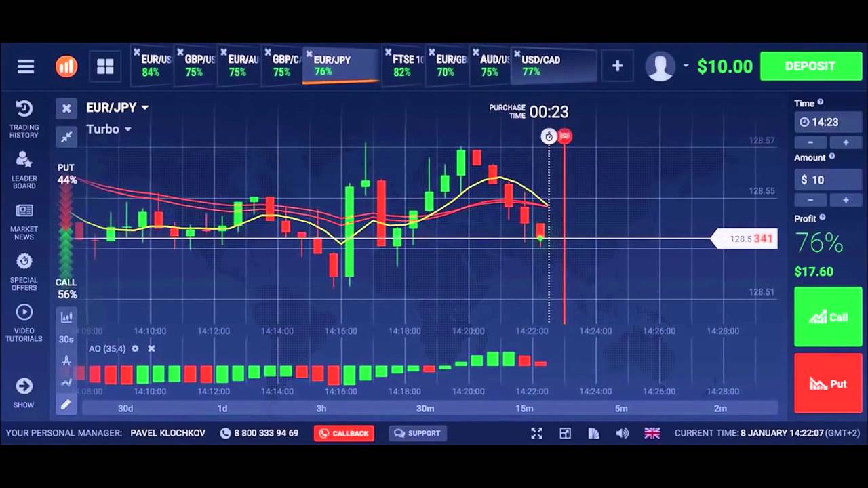Open Special Offers
868x488 pixels.
(24, 272)
